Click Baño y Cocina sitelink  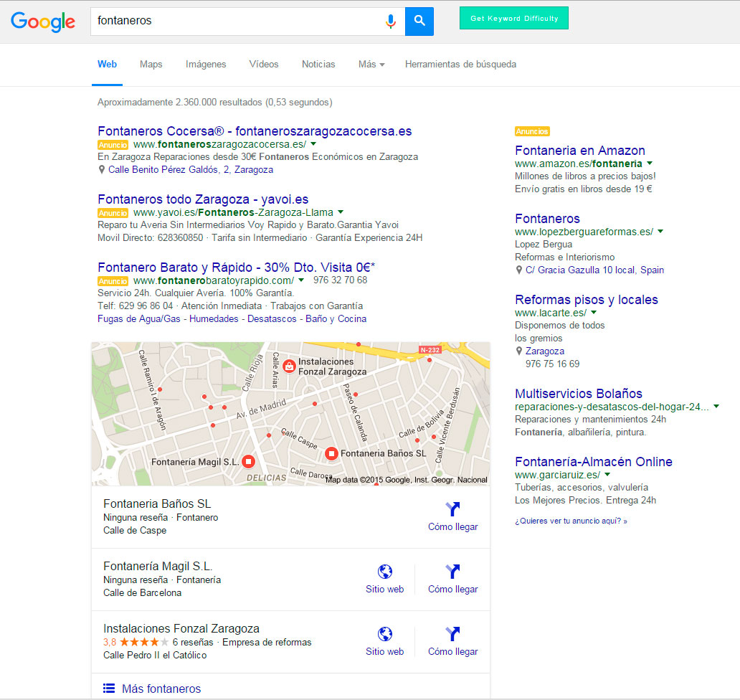pyautogui.click(x=336, y=318)
